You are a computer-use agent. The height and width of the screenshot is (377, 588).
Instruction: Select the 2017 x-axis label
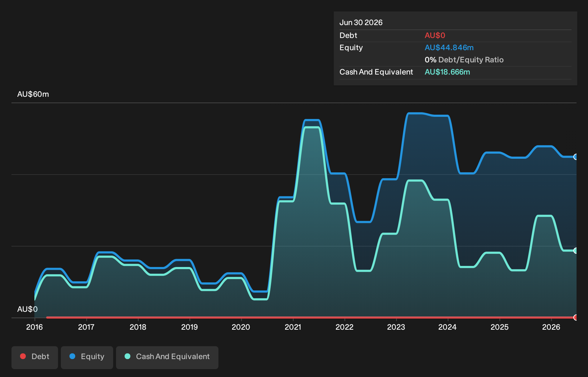[x=86, y=327]
